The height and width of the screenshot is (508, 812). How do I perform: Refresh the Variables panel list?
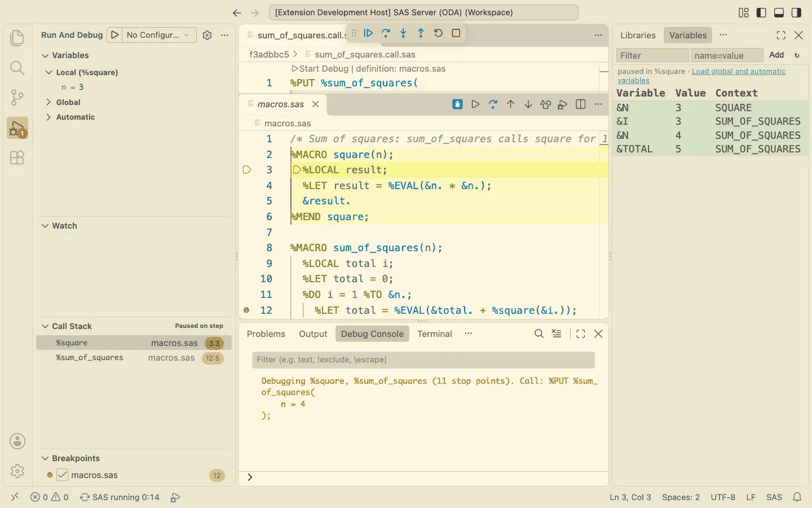(x=797, y=55)
